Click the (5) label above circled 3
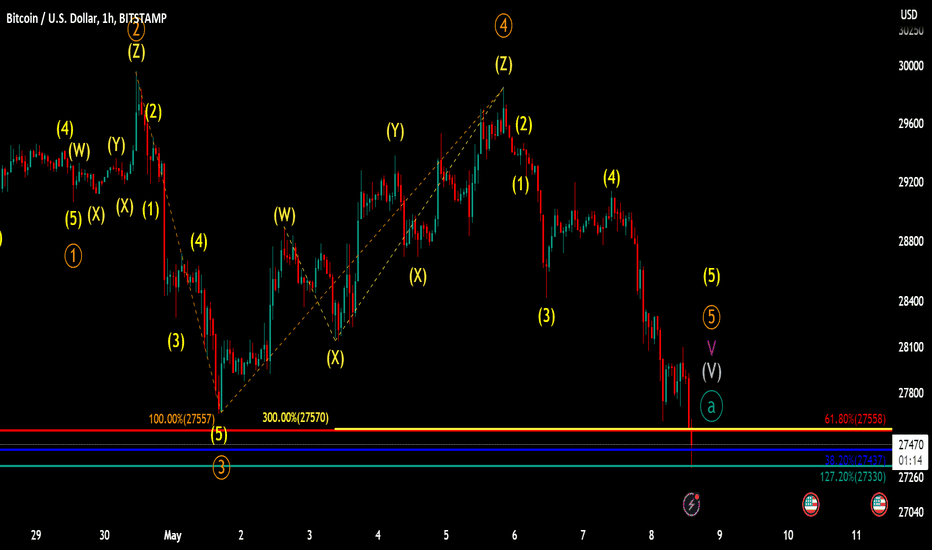Image resolution: width=932 pixels, height=550 pixels. click(x=219, y=435)
